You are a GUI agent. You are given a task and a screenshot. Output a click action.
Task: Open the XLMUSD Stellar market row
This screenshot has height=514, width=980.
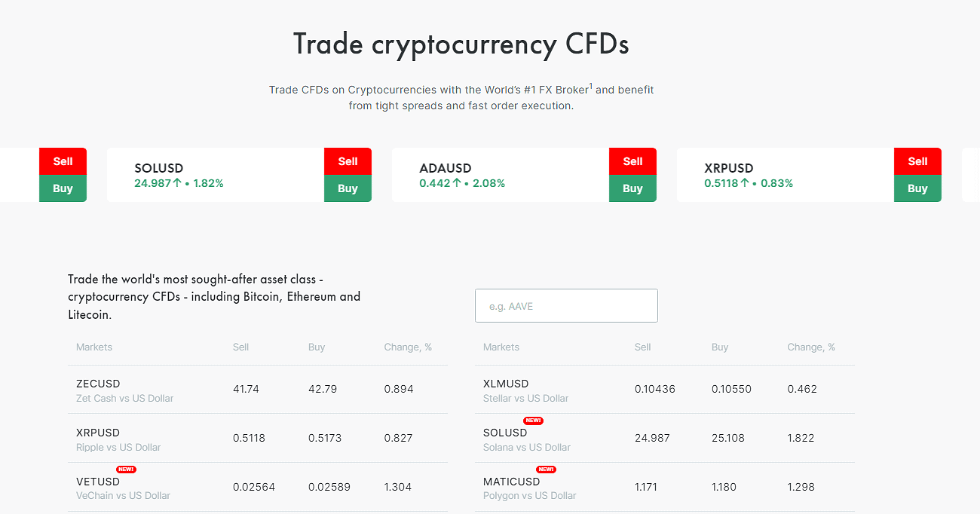coord(665,390)
